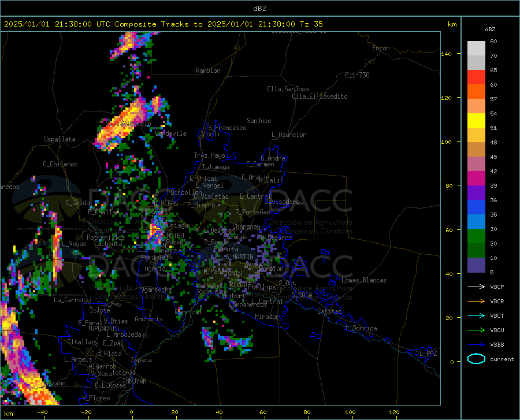
Task: Click the Clla.SanJose map label
Action: tap(288, 89)
